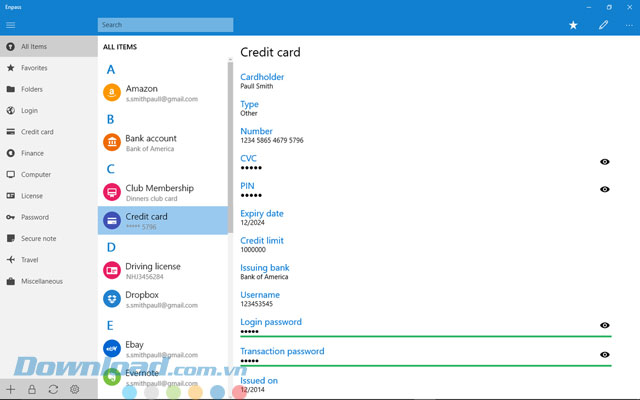Open Computer category
640x400 pixels.
tap(49, 174)
